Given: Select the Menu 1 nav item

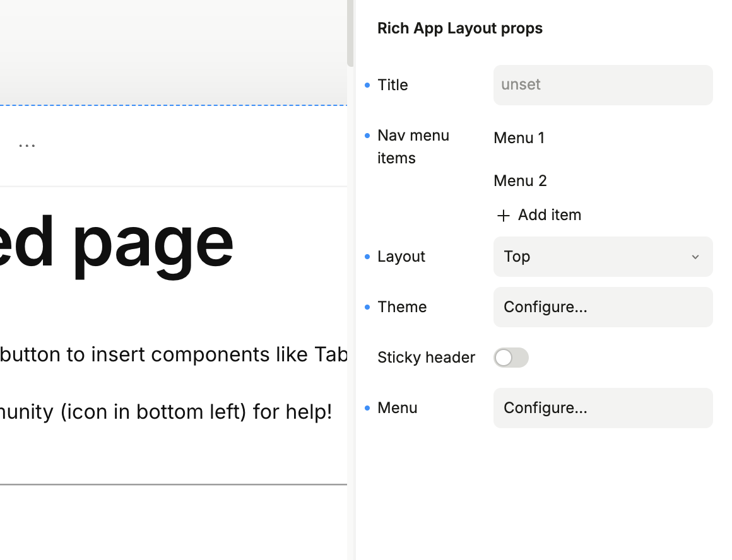Looking at the screenshot, I should [519, 138].
